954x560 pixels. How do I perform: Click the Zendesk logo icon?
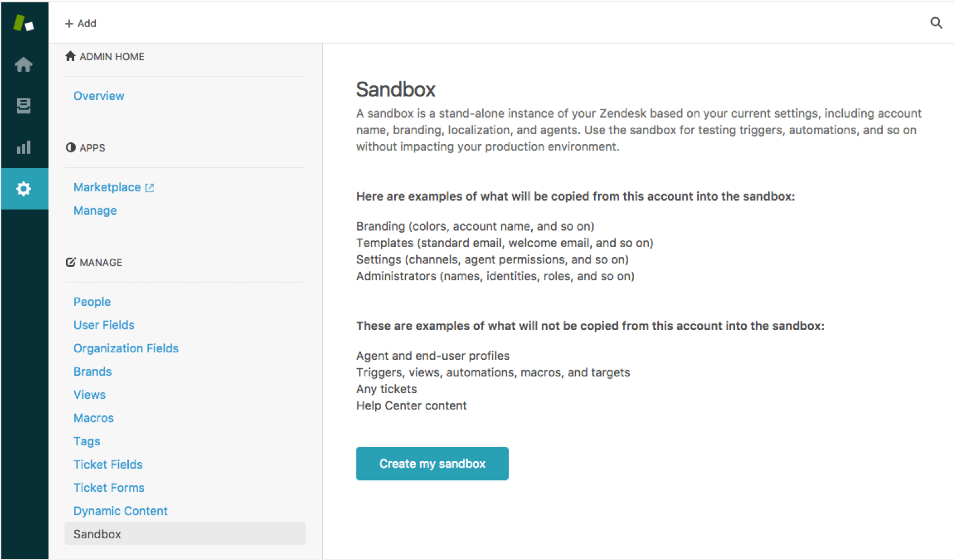(24, 23)
